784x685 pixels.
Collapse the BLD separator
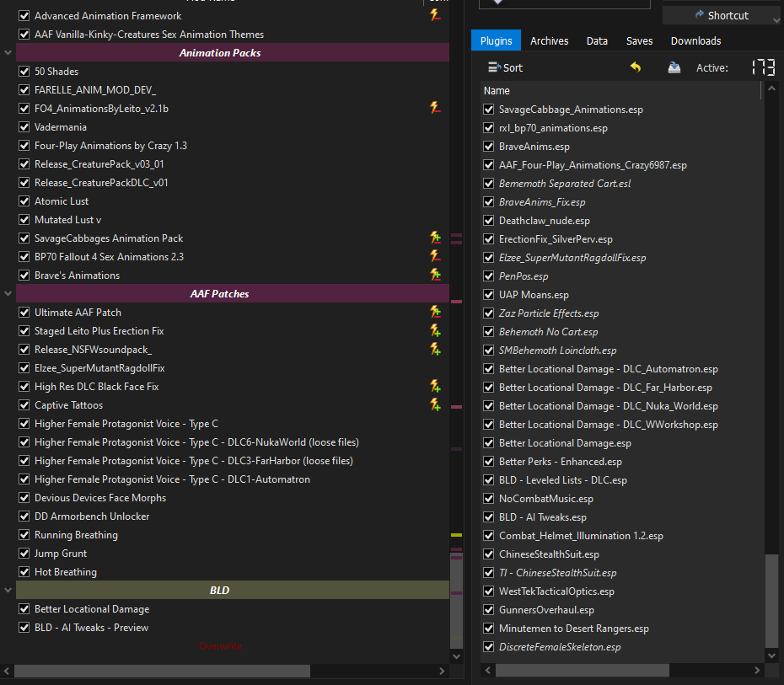[8, 590]
